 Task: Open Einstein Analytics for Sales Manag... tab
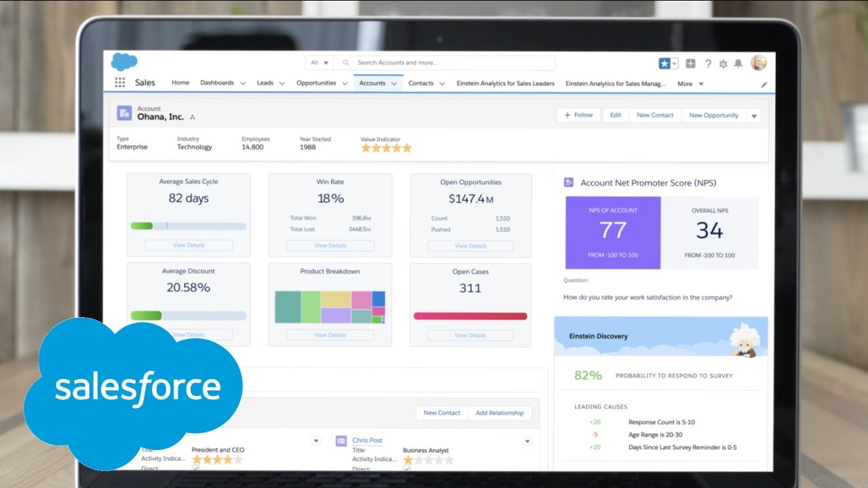617,84
